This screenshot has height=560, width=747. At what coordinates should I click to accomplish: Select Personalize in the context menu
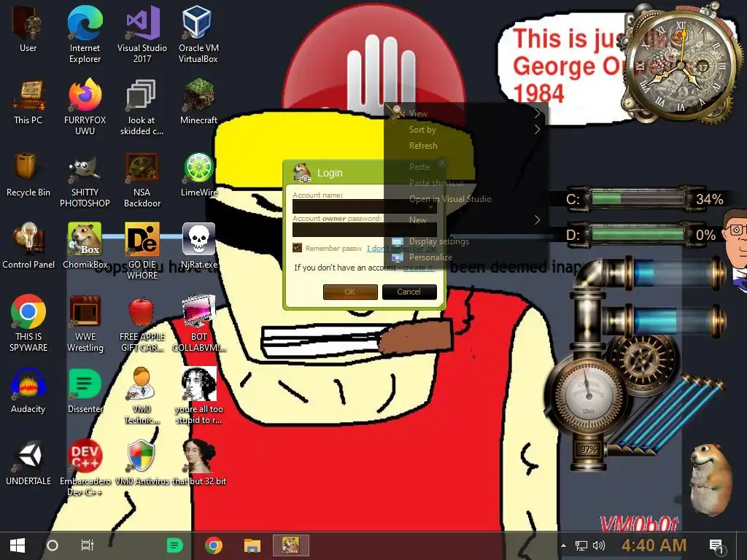click(430, 257)
